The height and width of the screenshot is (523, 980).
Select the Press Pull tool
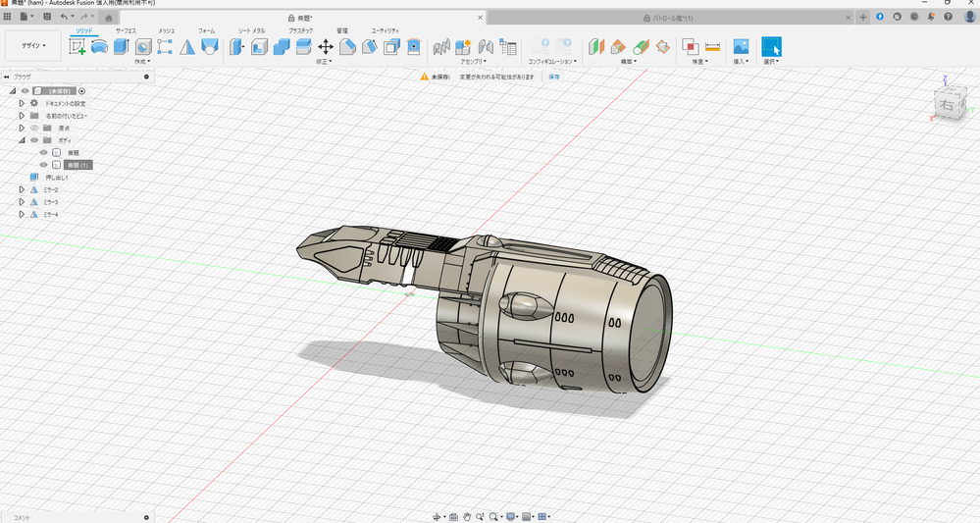pyautogui.click(x=236, y=47)
